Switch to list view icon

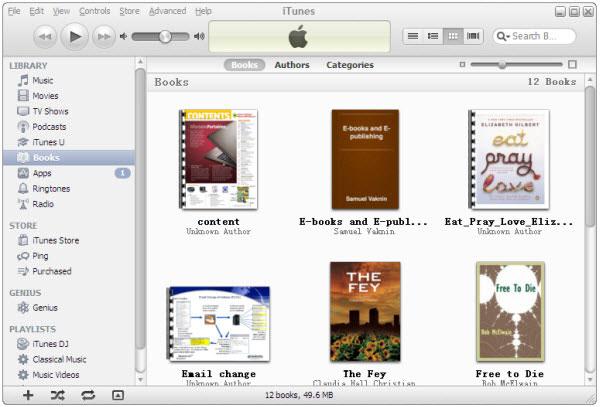pyautogui.click(x=413, y=36)
